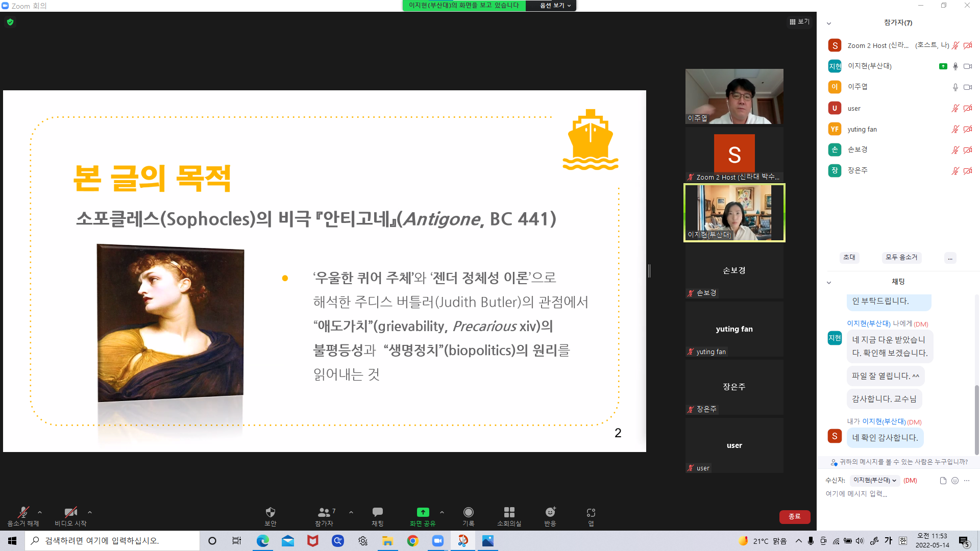Open the Security shield icon
Screen dimensions: 980x551
click(271, 512)
